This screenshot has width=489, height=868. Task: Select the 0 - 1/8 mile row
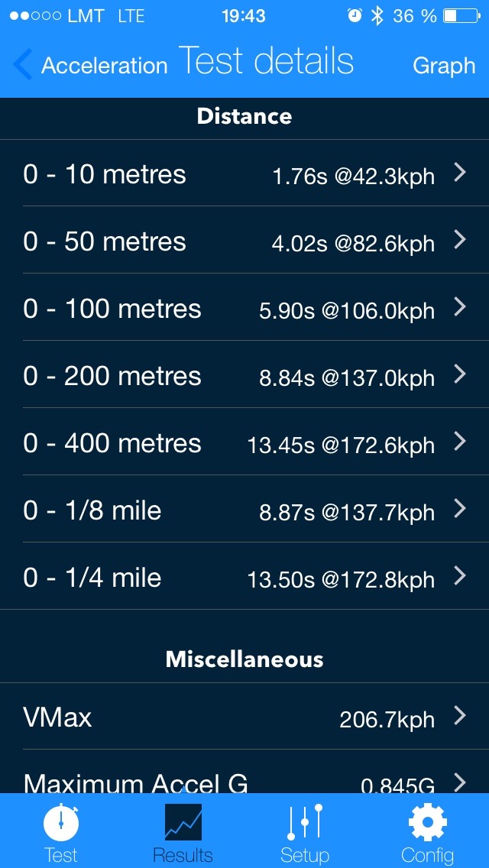click(244, 509)
